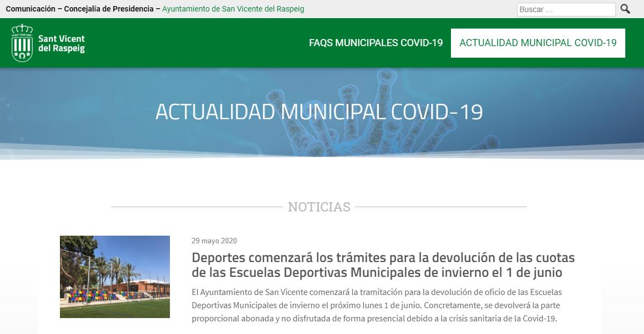Follow the Ayuntamiento de San Vicente del Raspeig link

[x=233, y=9]
